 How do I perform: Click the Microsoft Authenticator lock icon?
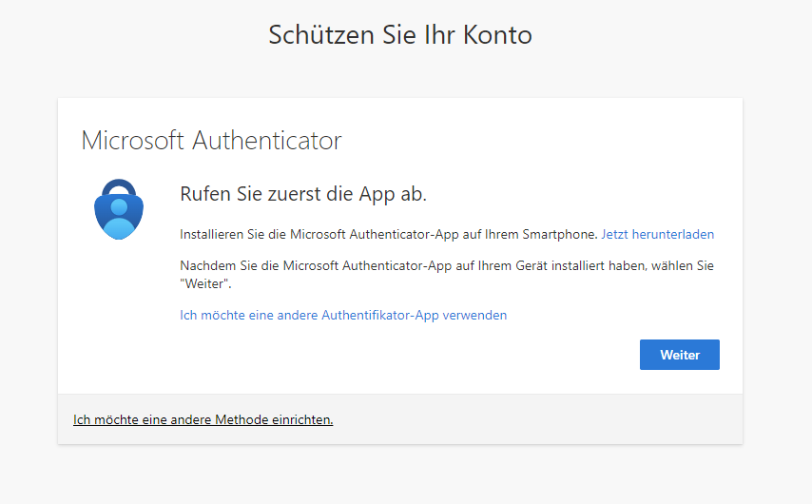pos(119,209)
